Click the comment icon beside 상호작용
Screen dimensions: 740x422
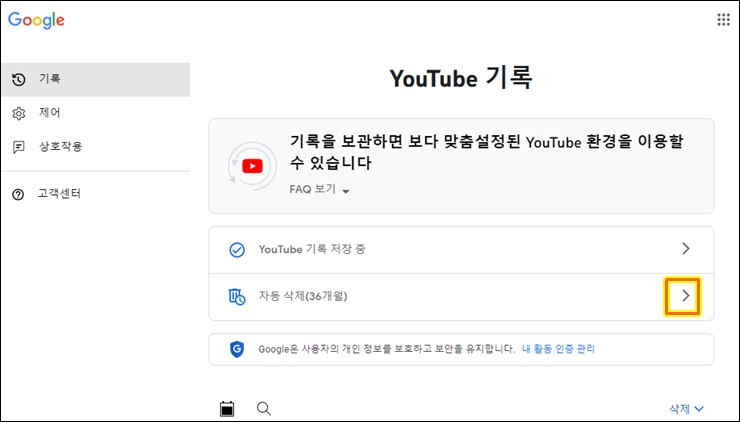point(19,147)
